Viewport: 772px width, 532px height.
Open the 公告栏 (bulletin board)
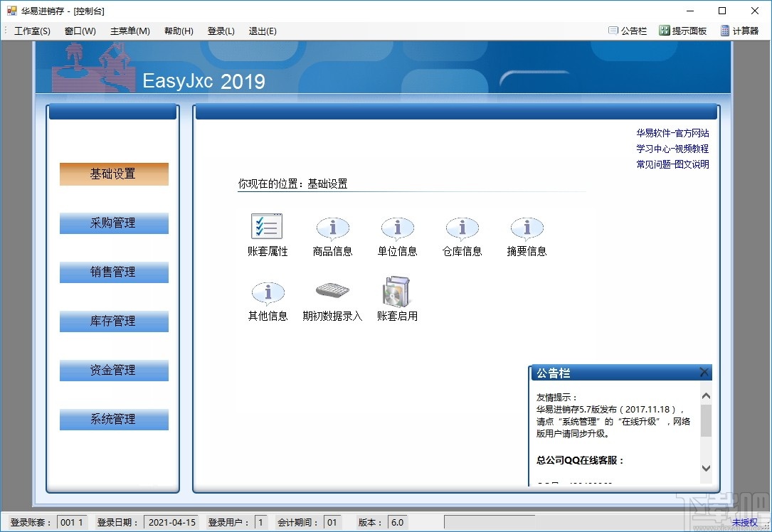(626, 31)
